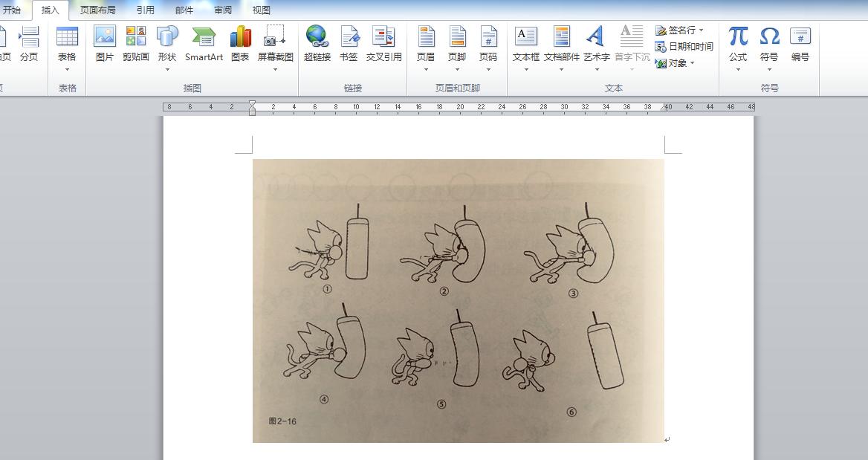Insert a 编号 number
The height and width of the screenshot is (460, 868).
pos(800,43)
